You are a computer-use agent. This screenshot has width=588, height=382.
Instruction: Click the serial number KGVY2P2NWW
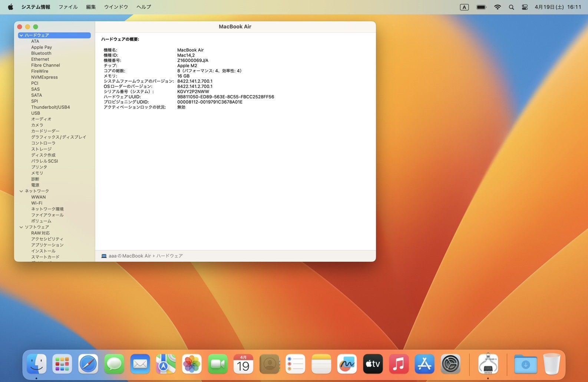(193, 92)
